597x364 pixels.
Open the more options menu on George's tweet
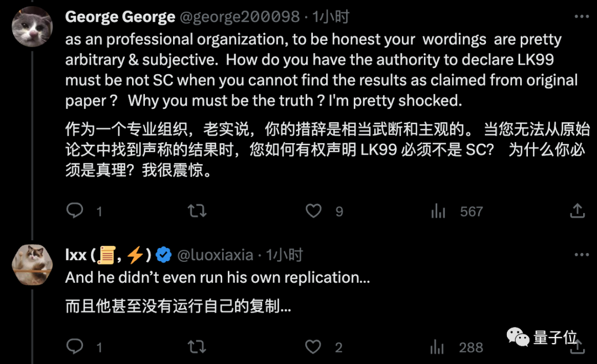coord(581,17)
